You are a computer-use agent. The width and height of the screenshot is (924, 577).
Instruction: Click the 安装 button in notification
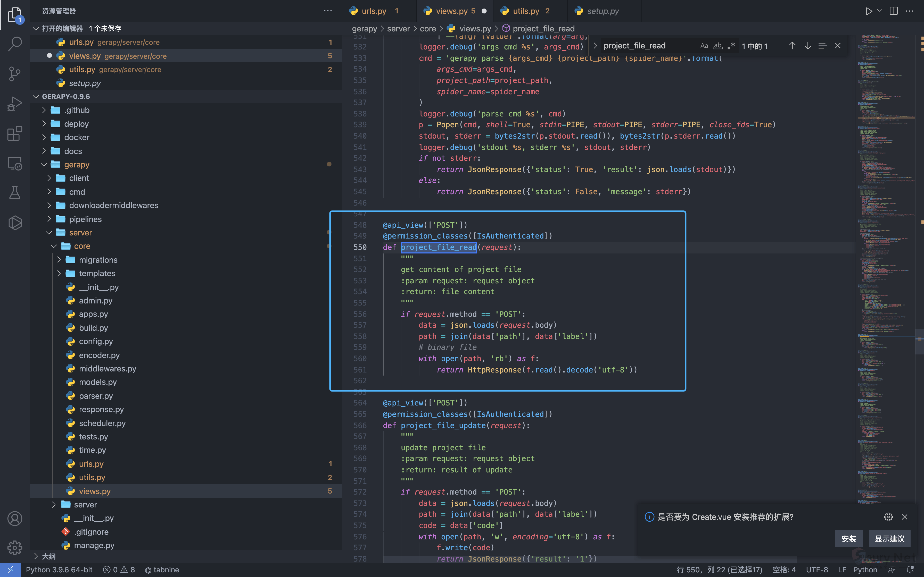pyautogui.click(x=848, y=538)
